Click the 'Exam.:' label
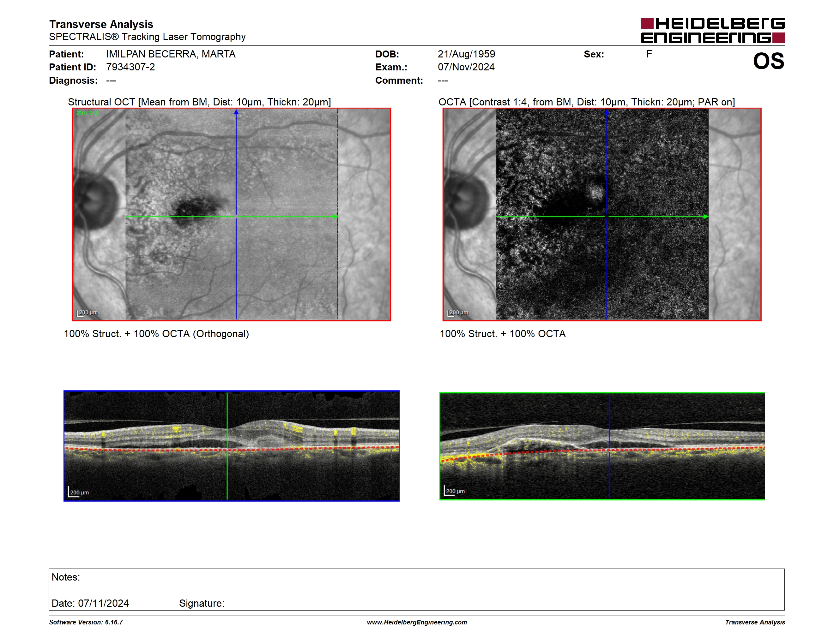This screenshot has width=834, height=644. (x=391, y=67)
